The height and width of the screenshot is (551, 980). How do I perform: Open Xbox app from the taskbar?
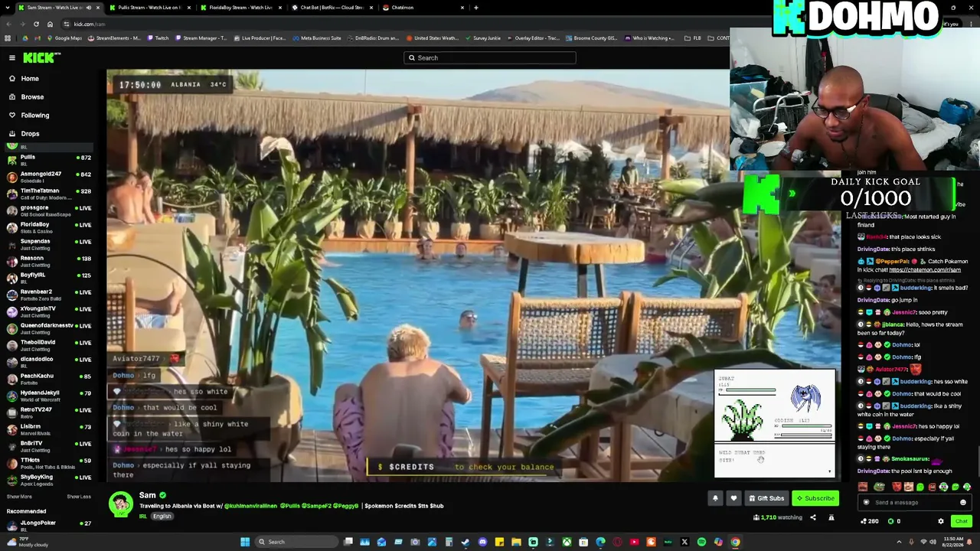567,542
